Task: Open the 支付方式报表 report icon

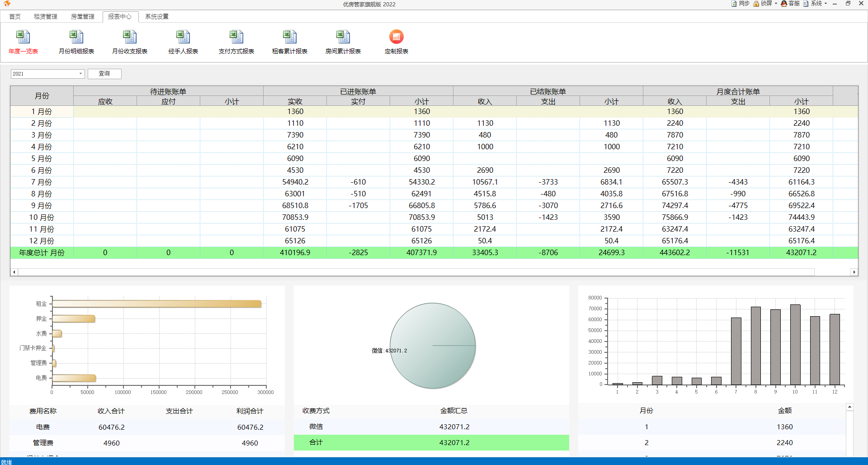Action: (236, 37)
